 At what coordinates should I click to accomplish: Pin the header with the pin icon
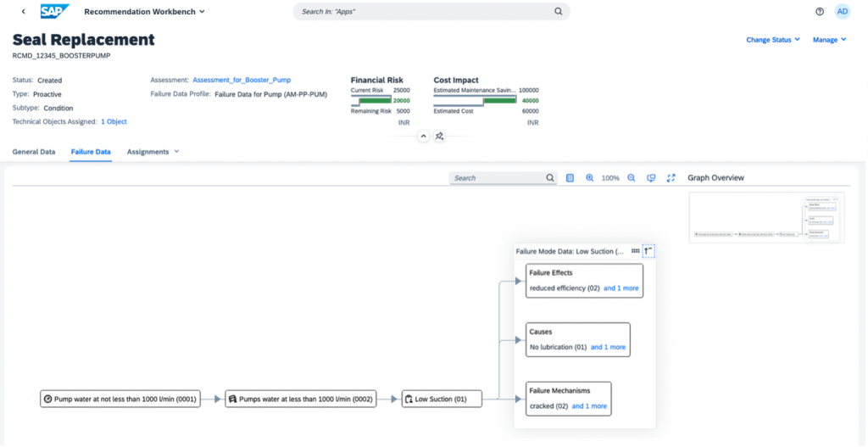click(439, 136)
